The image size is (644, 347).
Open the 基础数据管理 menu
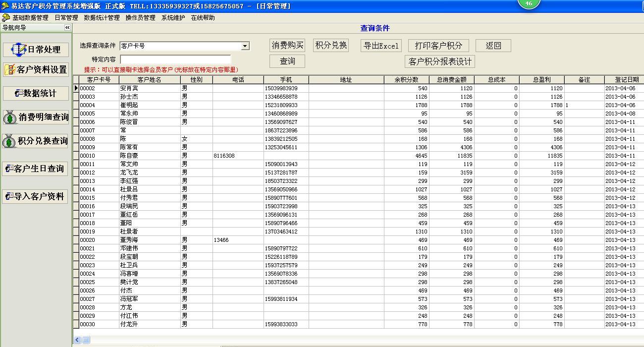[30, 17]
